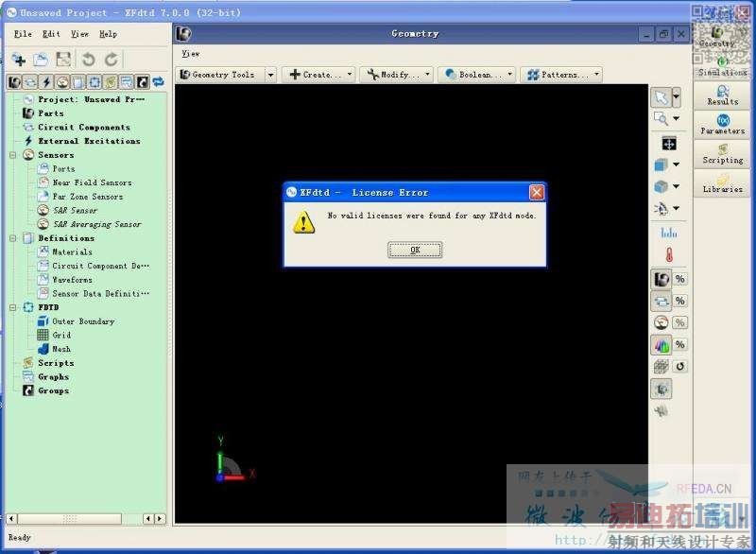Collapse the Definitions tree node
The width and height of the screenshot is (756, 554).
pos(13,238)
